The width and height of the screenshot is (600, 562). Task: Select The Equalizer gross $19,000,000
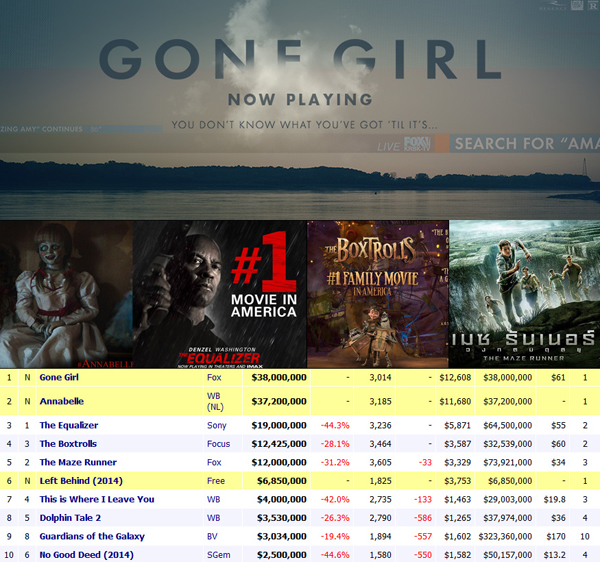coord(279,425)
